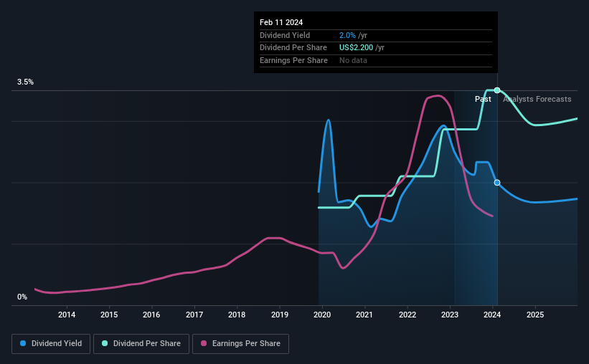Click the pink Earnings Per Share legend dot

204,343
